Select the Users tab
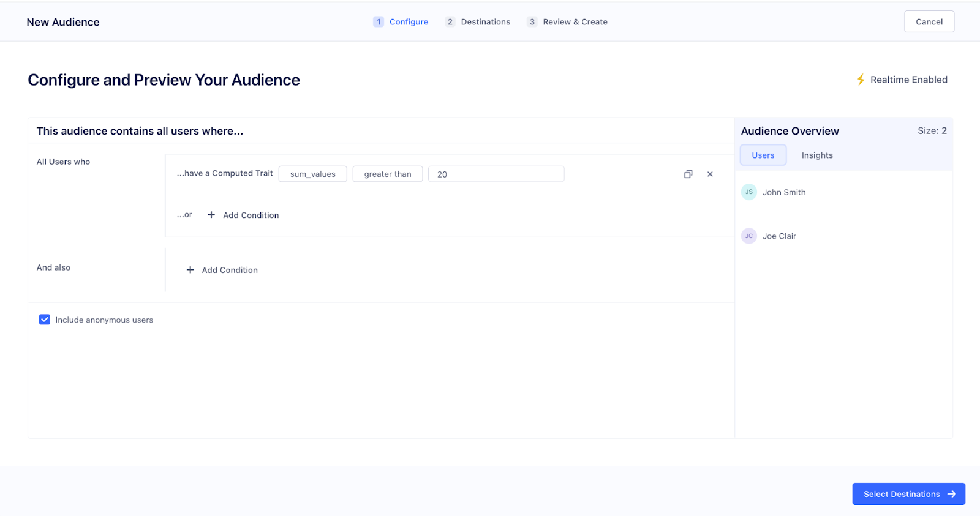This screenshot has height=516, width=980. 763,155
